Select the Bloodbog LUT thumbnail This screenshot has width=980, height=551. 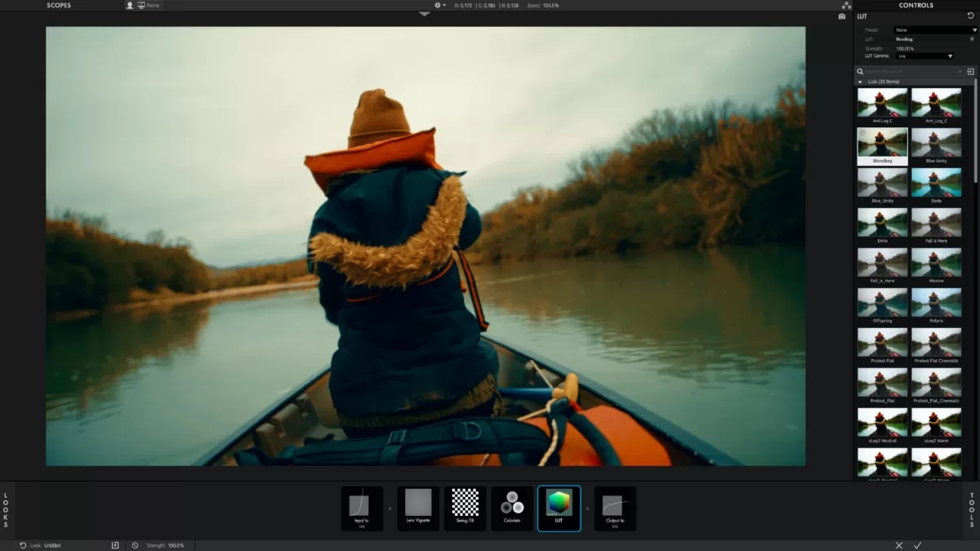click(882, 146)
